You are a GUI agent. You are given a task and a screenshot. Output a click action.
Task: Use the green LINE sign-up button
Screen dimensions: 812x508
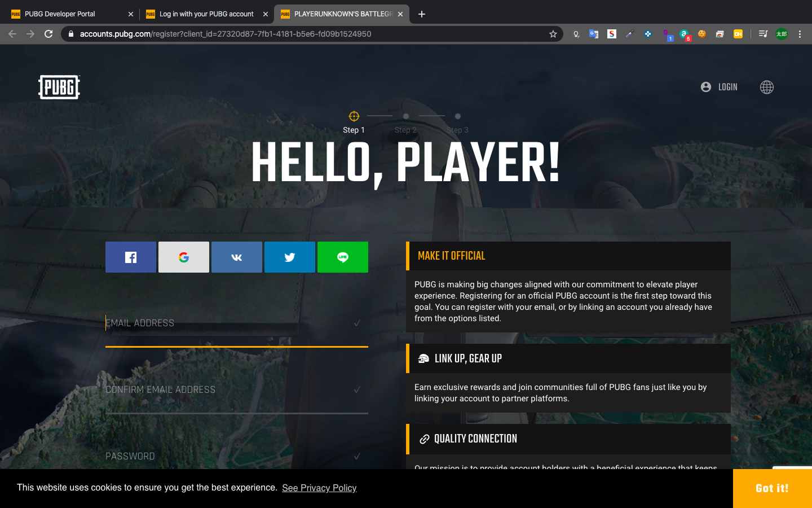[343, 257]
